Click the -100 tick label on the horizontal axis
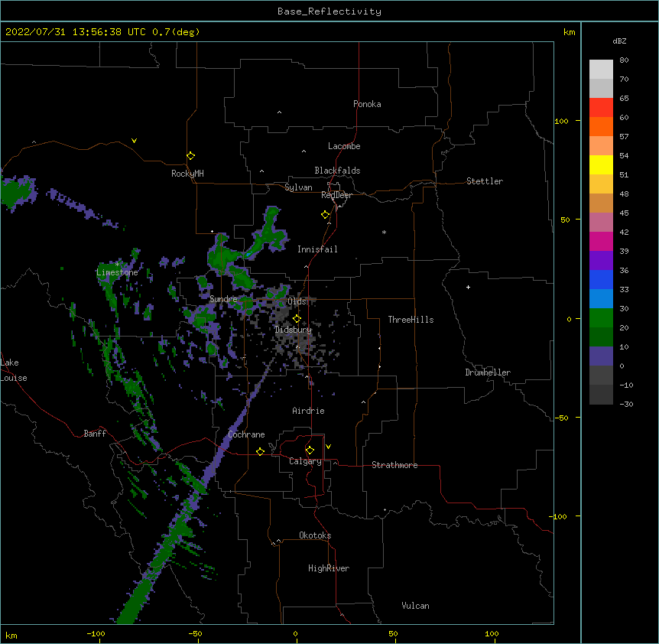The image size is (659, 644). 96,634
